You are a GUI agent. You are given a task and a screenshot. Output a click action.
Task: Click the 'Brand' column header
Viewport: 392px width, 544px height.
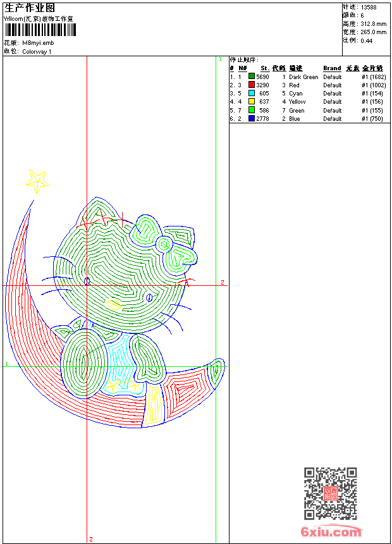(x=332, y=68)
